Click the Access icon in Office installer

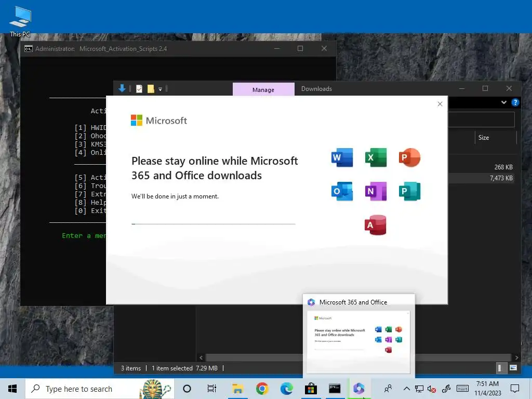(376, 225)
